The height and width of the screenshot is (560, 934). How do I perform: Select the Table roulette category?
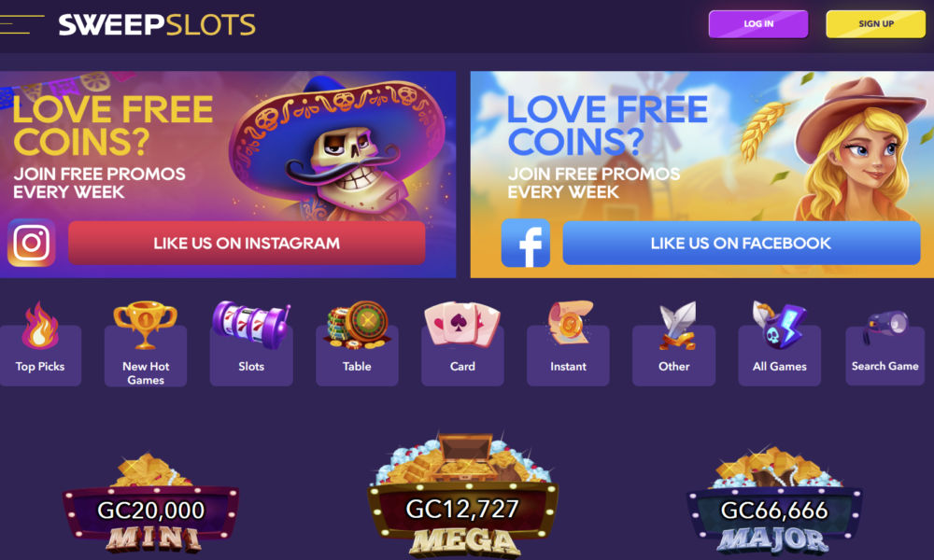tap(357, 344)
